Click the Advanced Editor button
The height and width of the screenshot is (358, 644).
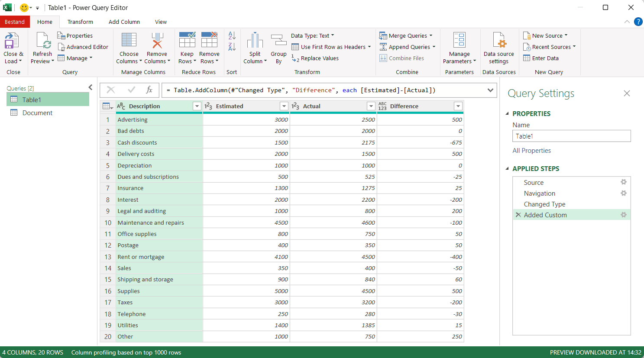pyautogui.click(x=83, y=47)
